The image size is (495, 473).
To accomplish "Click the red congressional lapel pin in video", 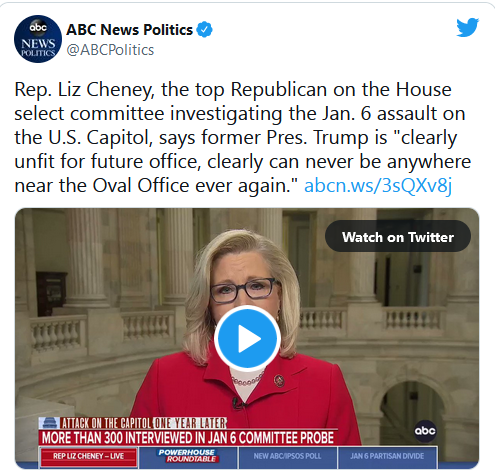I will pyautogui.click(x=279, y=380).
